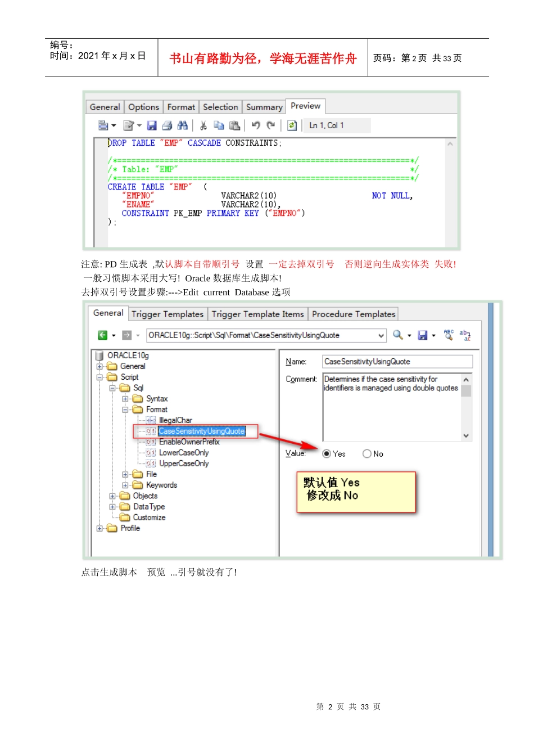The width and height of the screenshot is (534, 756).
Task: Refresh the preview with green refresh icon
Action: 292,125
